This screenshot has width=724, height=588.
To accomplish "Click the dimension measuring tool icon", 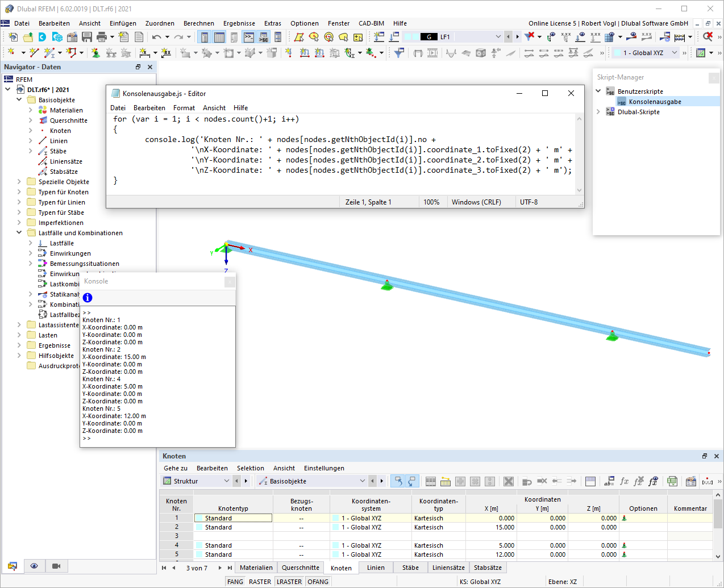I will tap(145, 53).
